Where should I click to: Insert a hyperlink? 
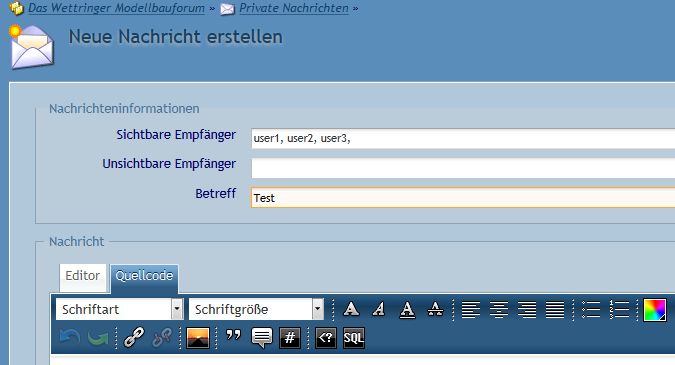point(134,338)
